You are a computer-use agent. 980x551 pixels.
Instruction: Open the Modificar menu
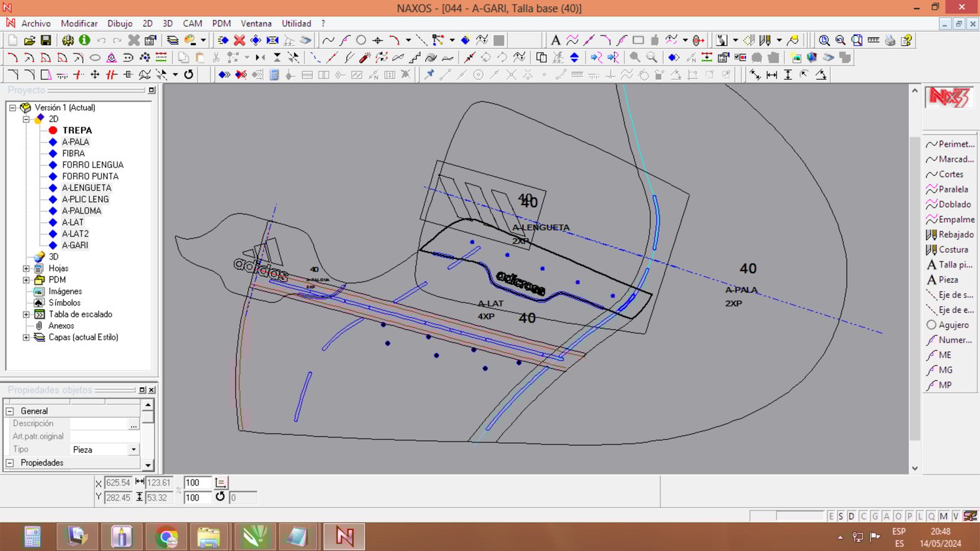[79, 24]
